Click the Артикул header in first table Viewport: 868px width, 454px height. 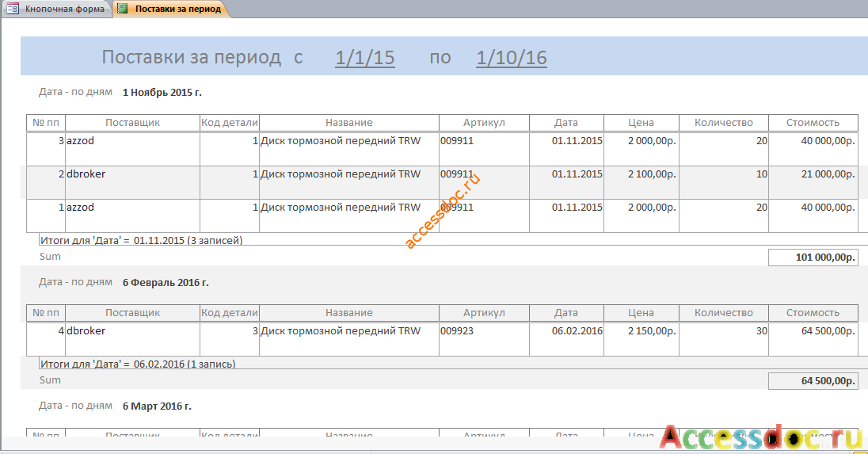484,123
